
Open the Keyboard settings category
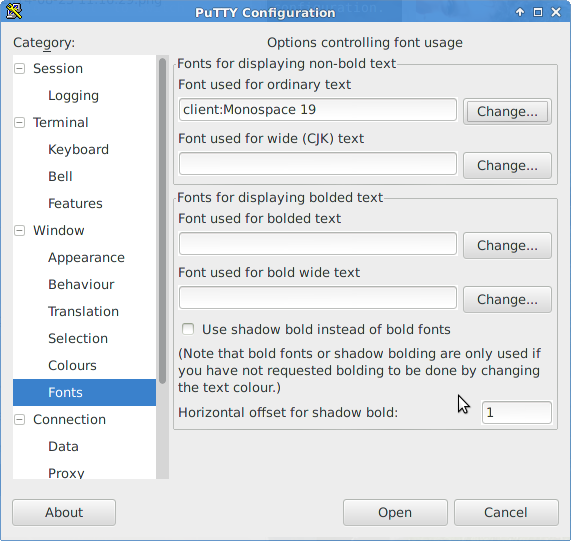point(78,150)
